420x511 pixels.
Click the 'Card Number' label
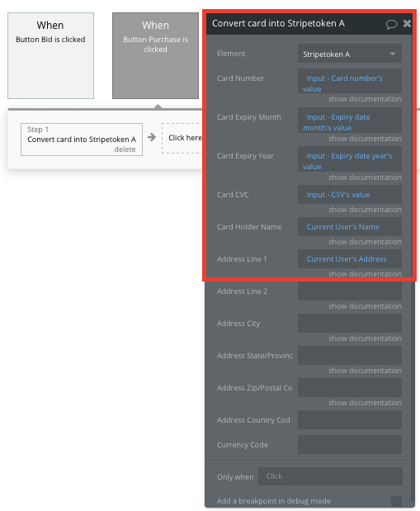(x=240, y=78)
